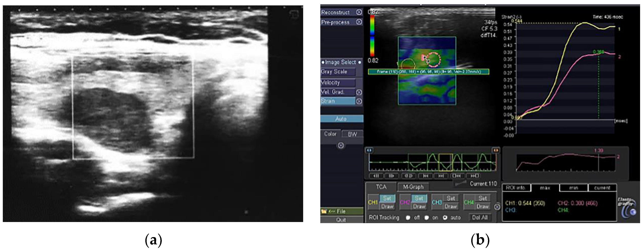Viewport: 644px width, 252px height.
Task: Click the round arrow beside CH4 Draw
Action: (497, 207)
